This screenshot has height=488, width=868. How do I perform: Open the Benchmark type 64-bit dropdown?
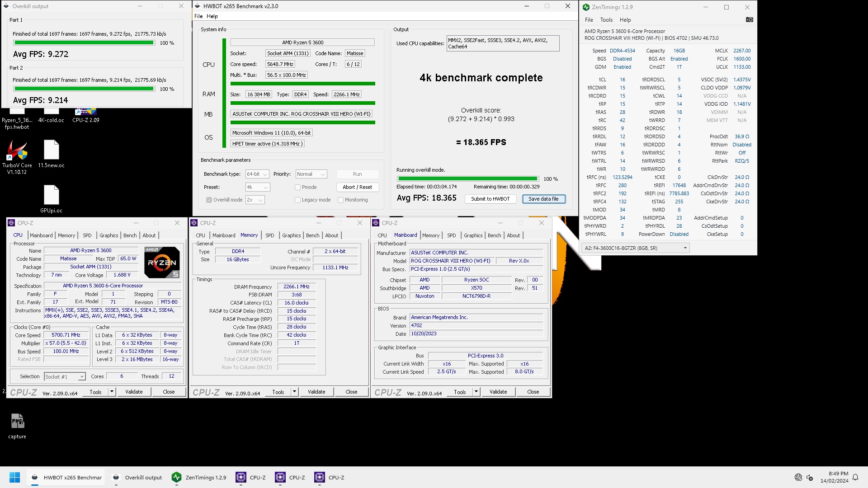tap(257, 174)
